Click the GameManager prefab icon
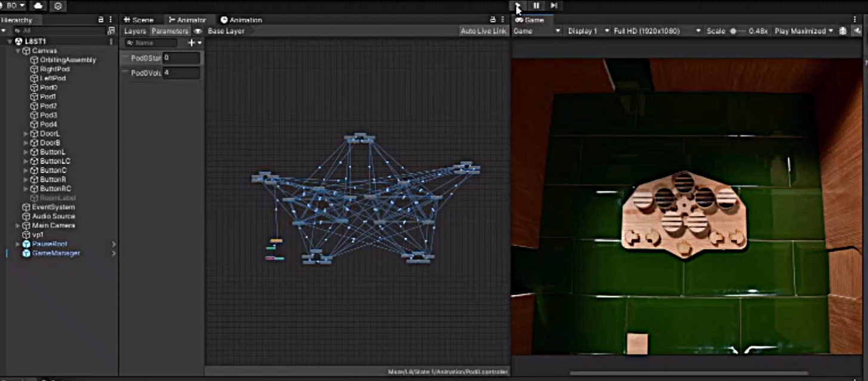Image resolution: width=868 pixels, height=381 pixels. pyautogui.click(x=26, y=253)
